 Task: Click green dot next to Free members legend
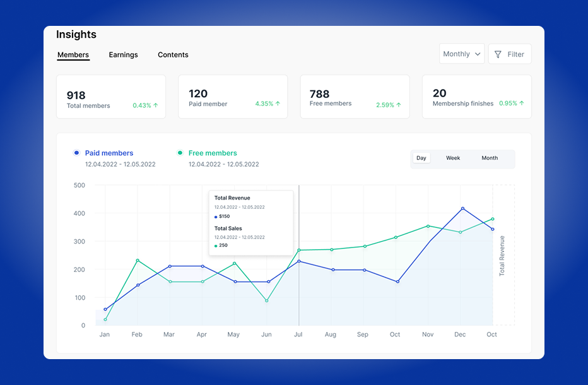tap(180, 153)
